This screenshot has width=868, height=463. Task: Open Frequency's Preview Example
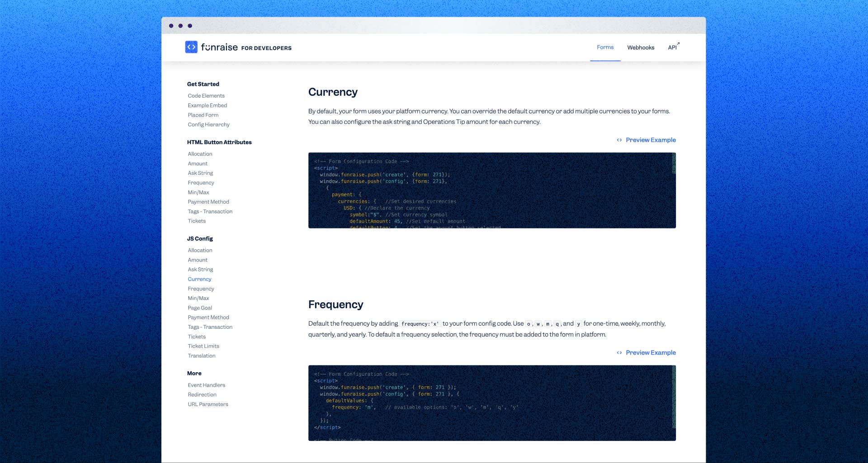tap(651, 353)
